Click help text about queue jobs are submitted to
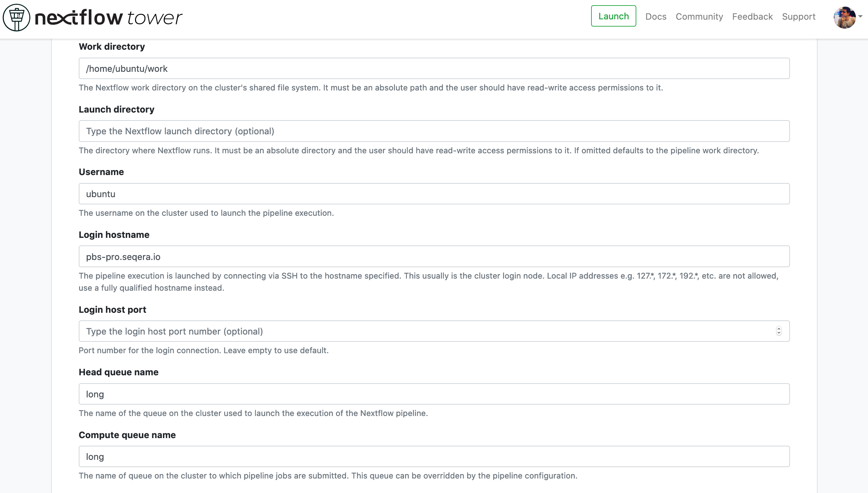868x493 pixels. (x=328, y=476)
